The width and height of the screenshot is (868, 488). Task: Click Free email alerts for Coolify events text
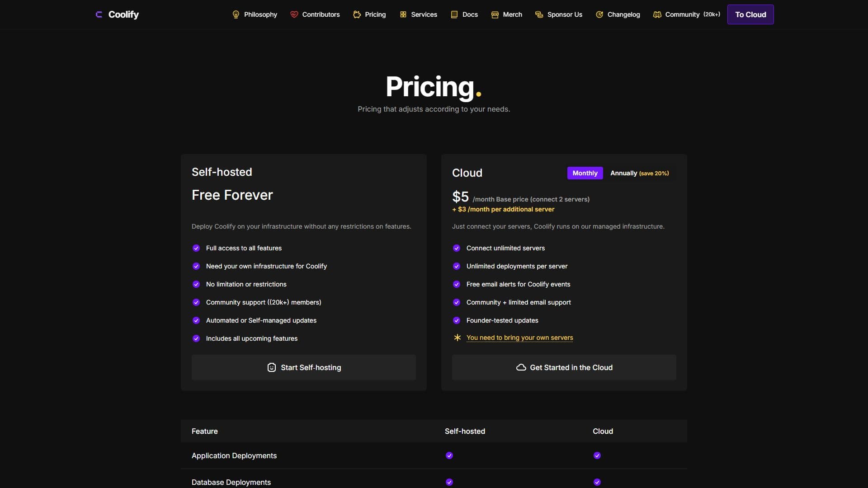coord(518,284)
